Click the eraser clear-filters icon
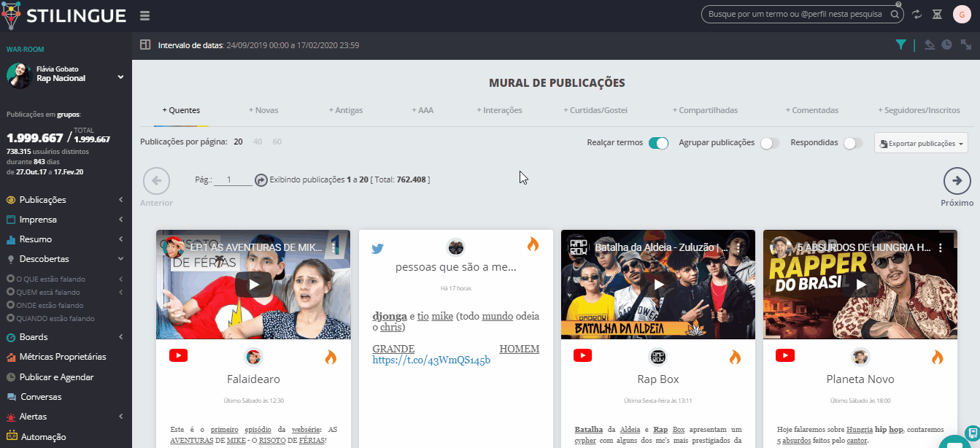980x448 pixels. (929, 45)
